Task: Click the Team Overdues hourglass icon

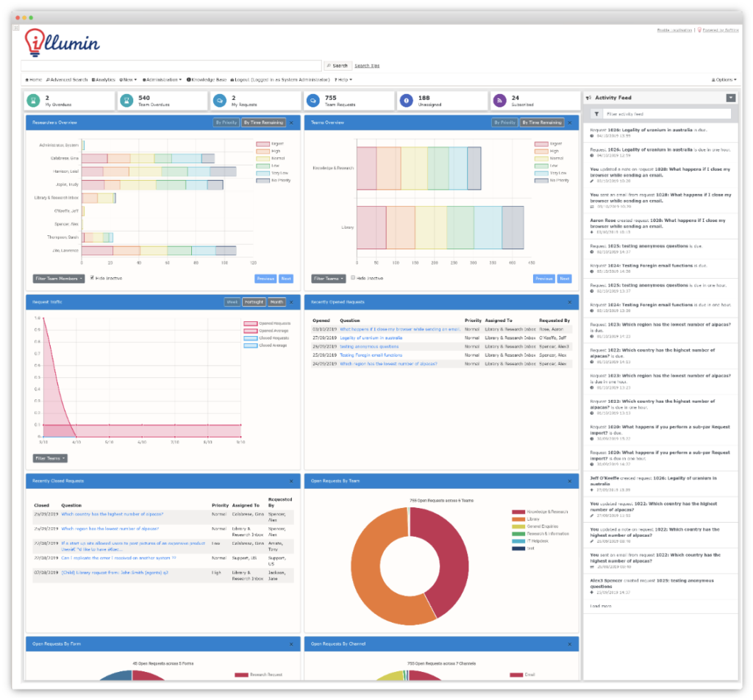Action: point(126,100)
